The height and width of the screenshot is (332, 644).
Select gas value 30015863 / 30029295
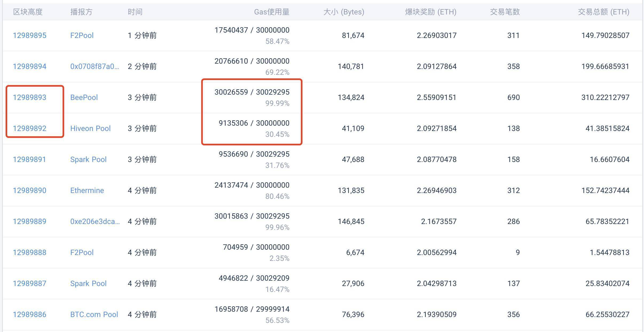[252, 216]
